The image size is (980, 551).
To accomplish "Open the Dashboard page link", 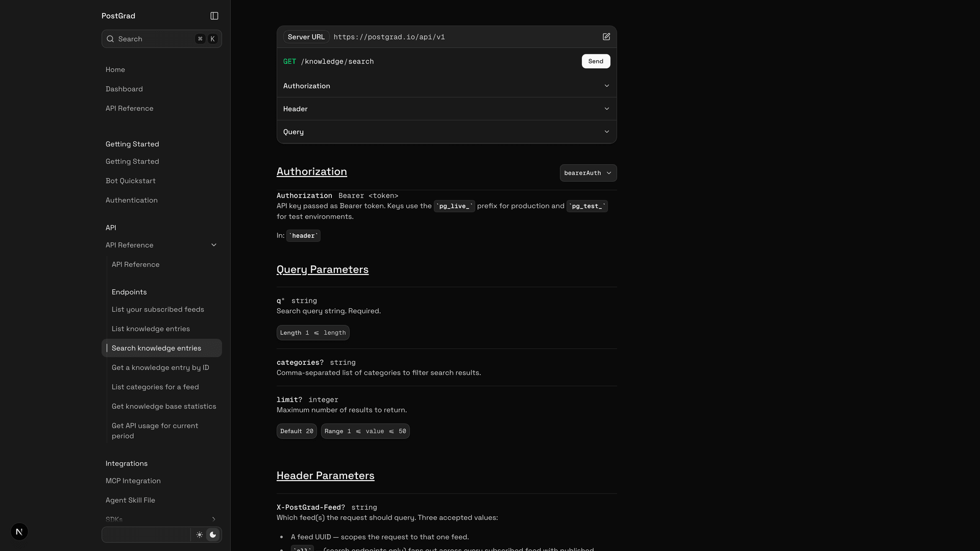I will [x=124, y=89].
